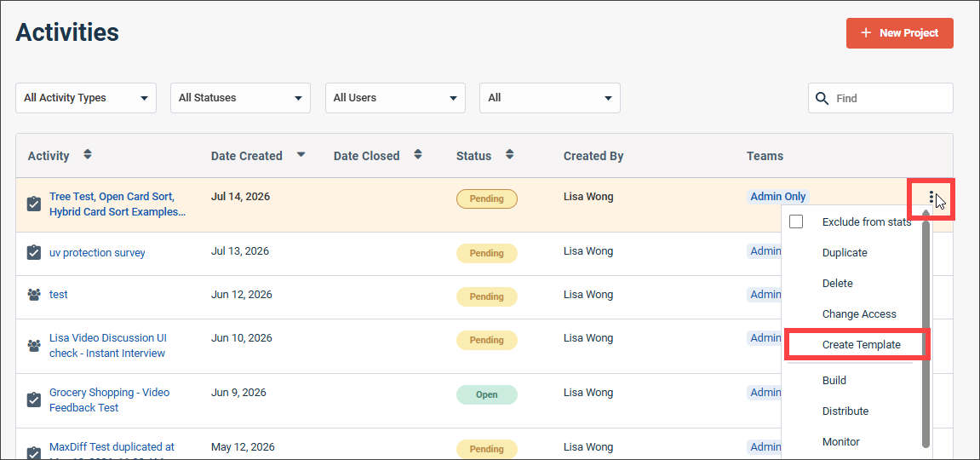Click Jun 9, 2026 date cell
Screen dimensions: 980x460
[x=238, y=393]
